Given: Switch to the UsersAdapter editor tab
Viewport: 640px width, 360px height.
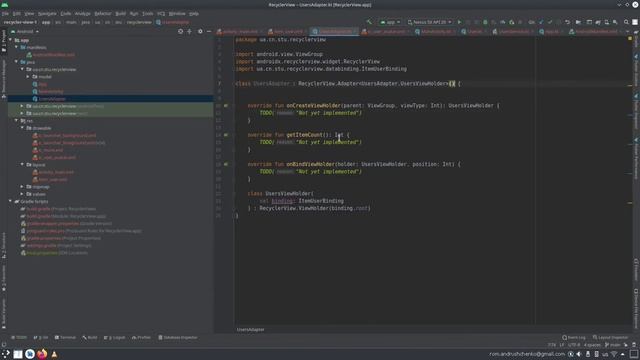Looking at the screenshot, I should click(335, 31).
